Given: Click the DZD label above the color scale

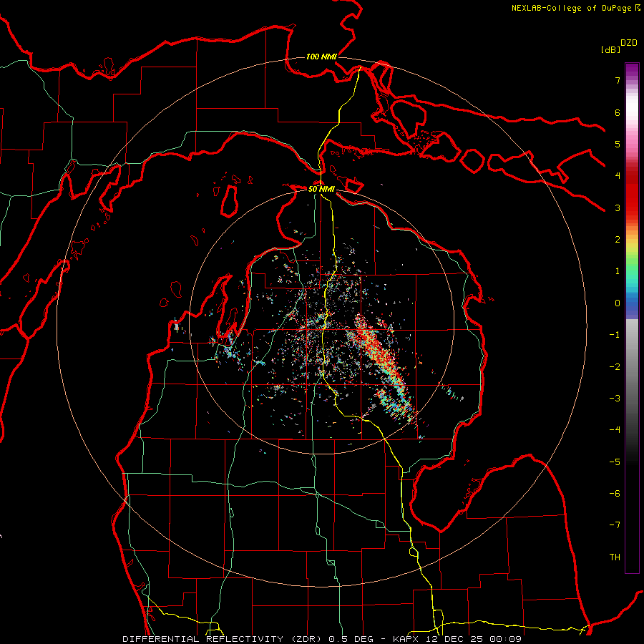Looking at the screenshot, I should pyautogui.click(x=628, y=43).
